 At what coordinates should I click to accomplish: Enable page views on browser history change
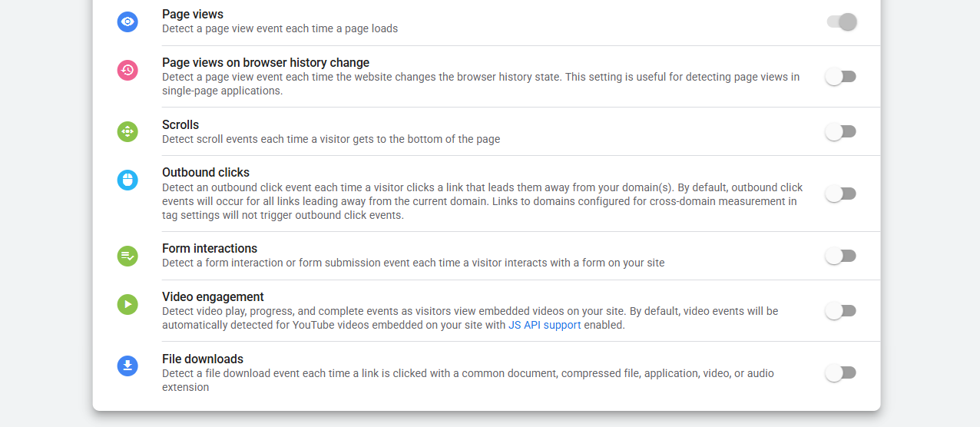[x=841, y=77]
